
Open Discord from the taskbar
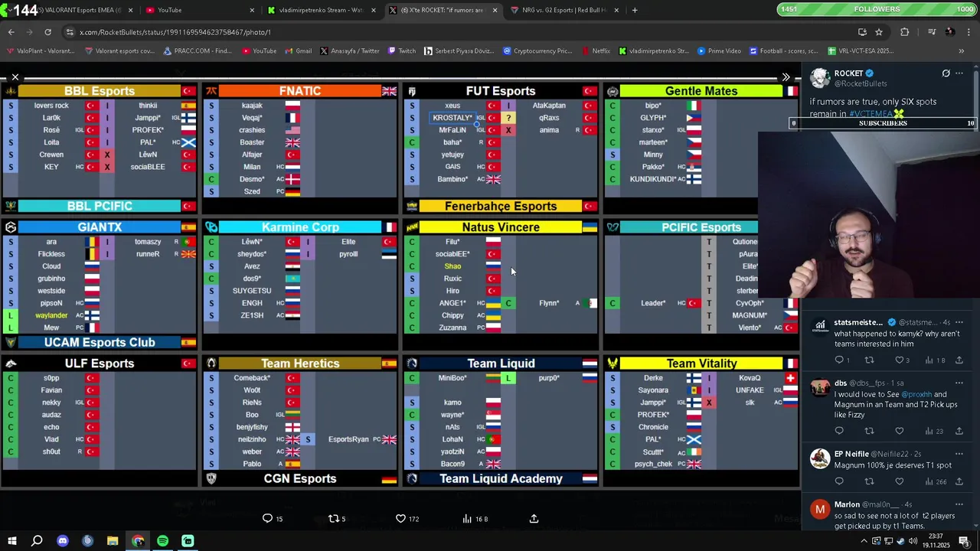pyautogui.click(x=63, y=541)
